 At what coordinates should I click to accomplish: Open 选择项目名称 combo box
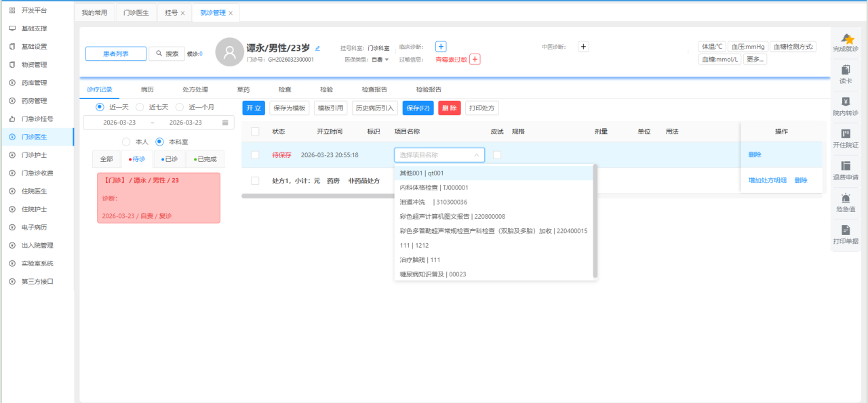point(439,155)
